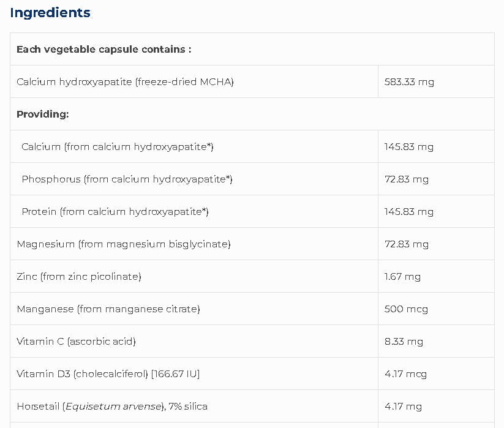Click the Horsetail (Equisetum arvense) ingredient label
The width and height of the screenshot is (504, 428).
tap(112, 407)
